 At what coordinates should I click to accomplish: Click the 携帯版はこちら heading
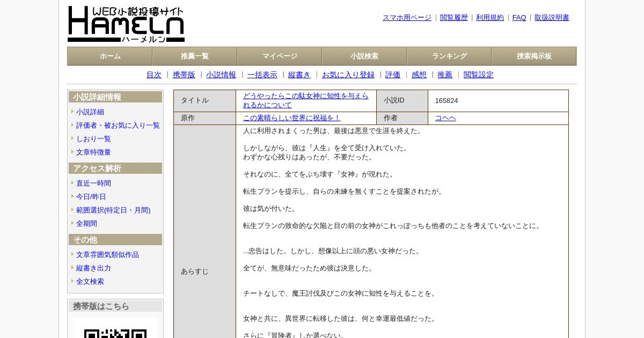click(115, 306)
